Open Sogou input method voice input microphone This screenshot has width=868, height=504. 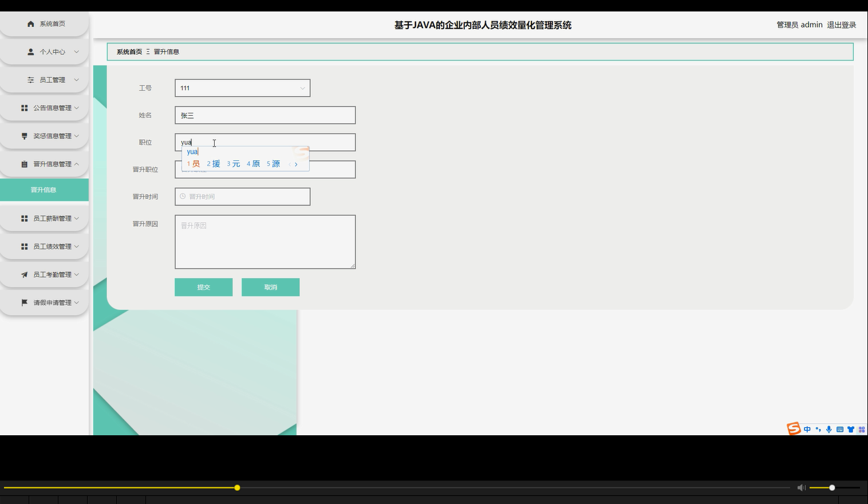[x=828, y=429]
